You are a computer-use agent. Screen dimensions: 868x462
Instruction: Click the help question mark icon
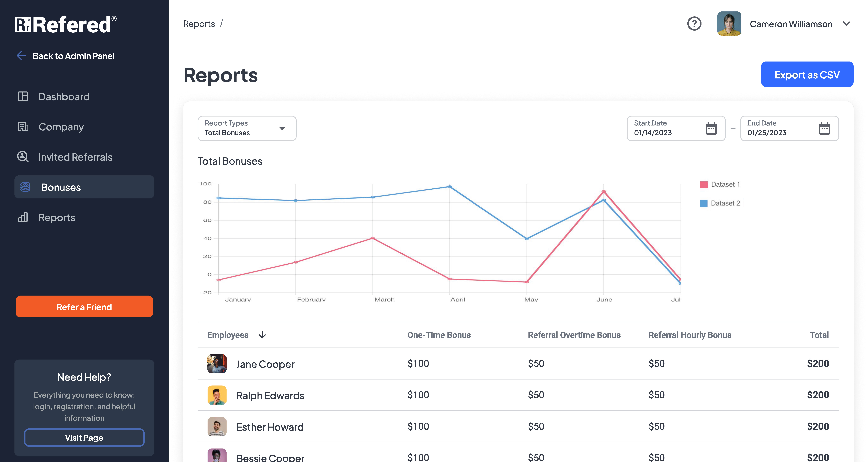coord(694,24)
